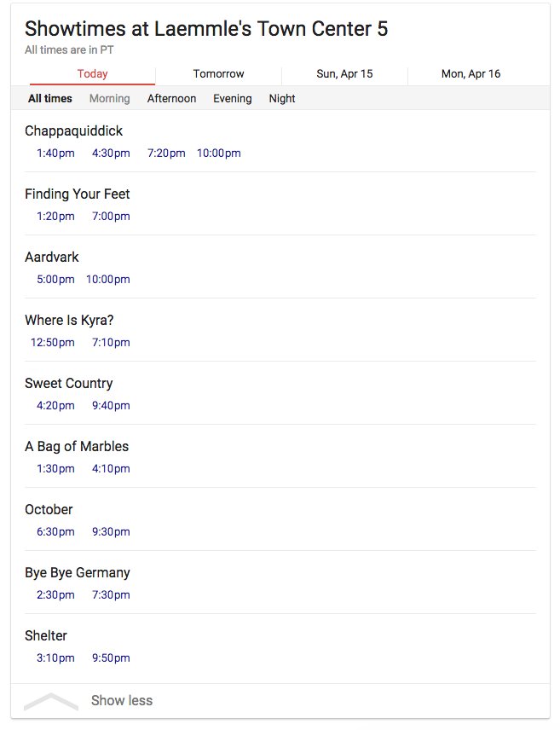Screen dimensions: 560x730
Task: Open Where Is Kyra? 12:50pm showtime
Action: coord(53,343)
